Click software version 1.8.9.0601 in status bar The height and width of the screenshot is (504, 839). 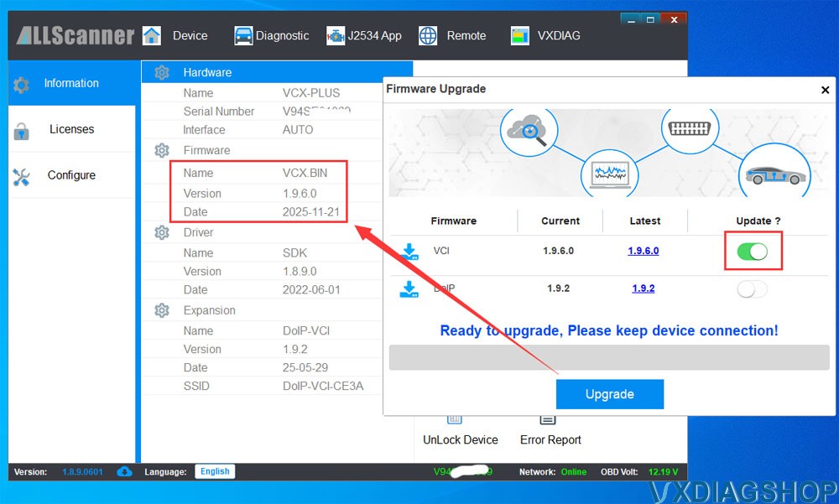pos(82,472)
